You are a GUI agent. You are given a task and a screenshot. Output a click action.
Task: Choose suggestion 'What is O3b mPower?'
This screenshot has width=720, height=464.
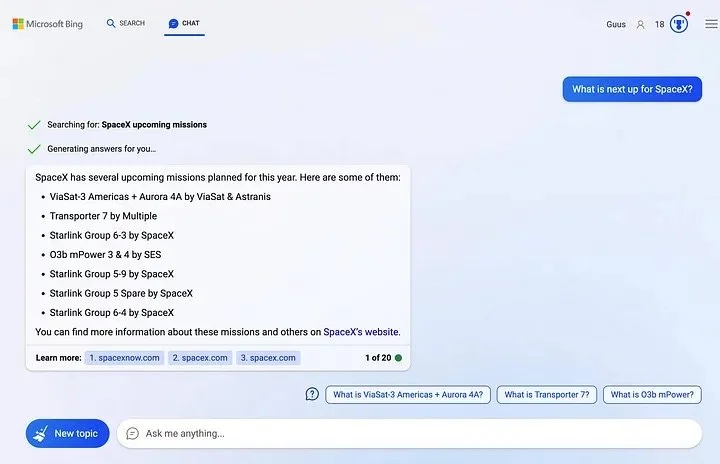pos(652,395)
